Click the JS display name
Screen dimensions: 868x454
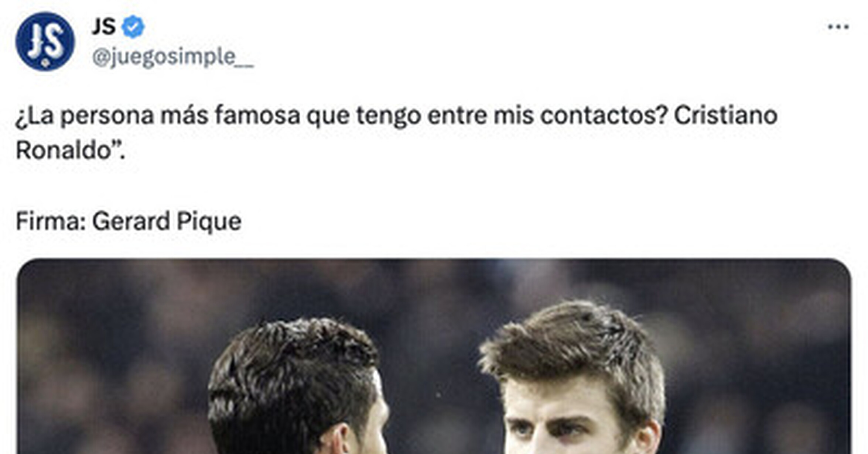[x=104, y=27]
